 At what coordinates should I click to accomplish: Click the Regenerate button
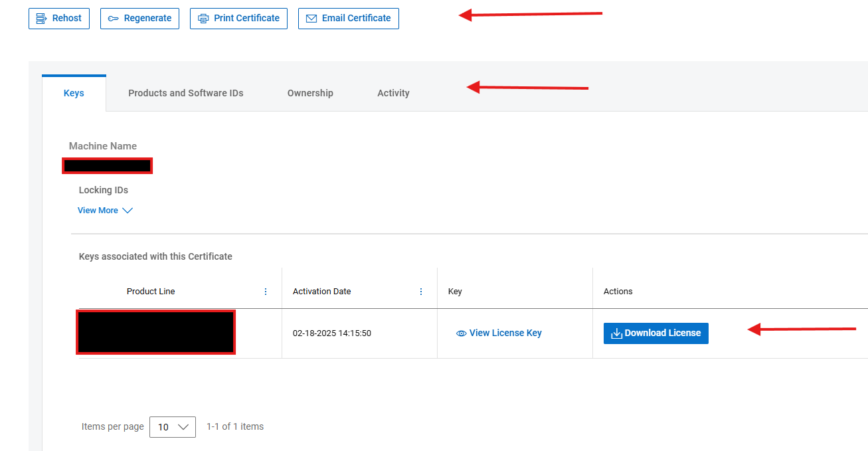click(139, 18)
